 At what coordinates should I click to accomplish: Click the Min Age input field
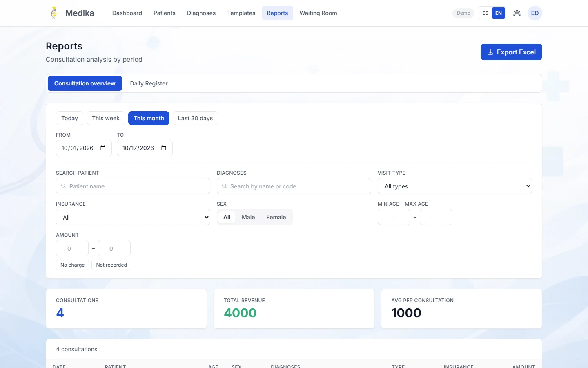(x=394, y=217)
